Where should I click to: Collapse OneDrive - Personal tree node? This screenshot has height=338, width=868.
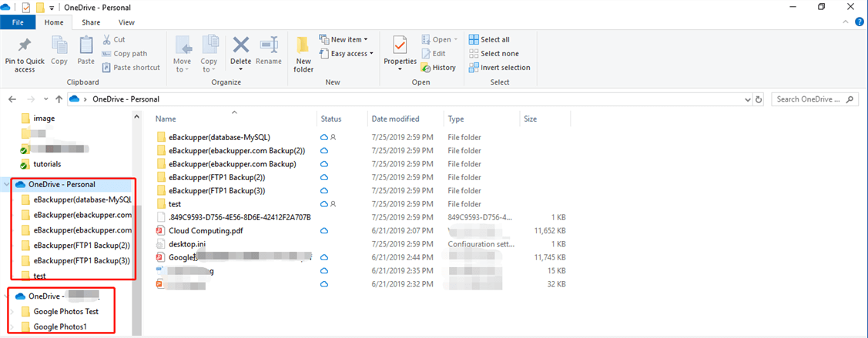(7, 184)
